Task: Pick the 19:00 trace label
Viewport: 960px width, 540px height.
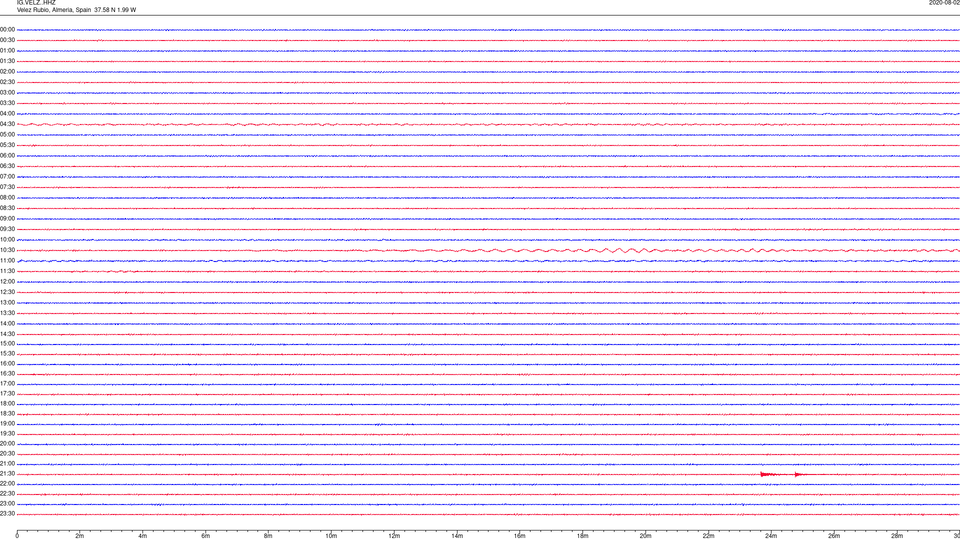Action: click(7, 424)
